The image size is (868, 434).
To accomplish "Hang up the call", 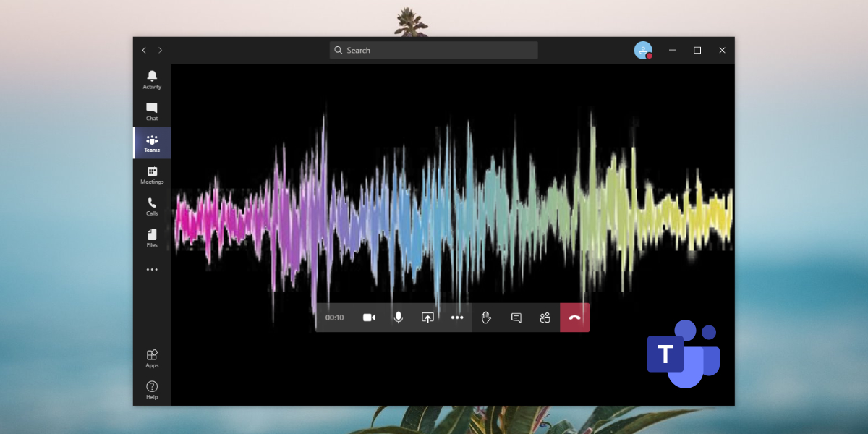I will [575, 318].
